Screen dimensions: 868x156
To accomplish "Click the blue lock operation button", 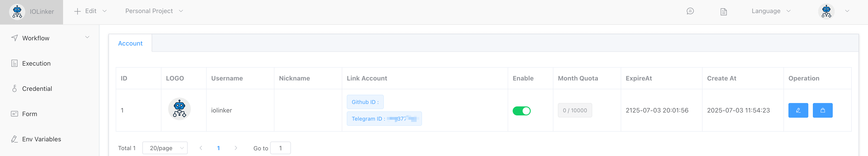I will pos(823,110).
